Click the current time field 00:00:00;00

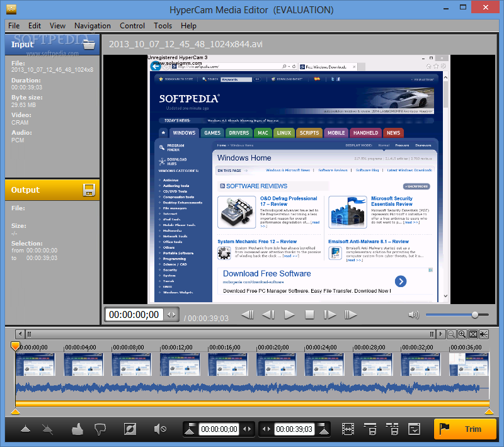click(134, 315)
